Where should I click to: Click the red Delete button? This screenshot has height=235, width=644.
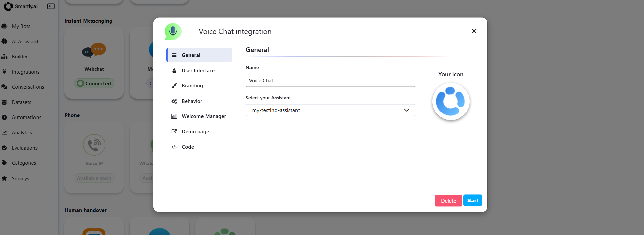(448, 201)
